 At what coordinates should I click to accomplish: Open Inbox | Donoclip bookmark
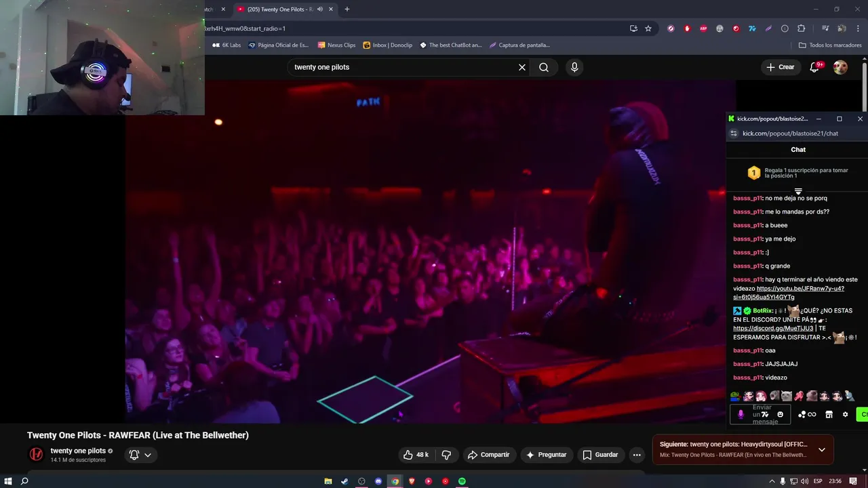(388, 45)
